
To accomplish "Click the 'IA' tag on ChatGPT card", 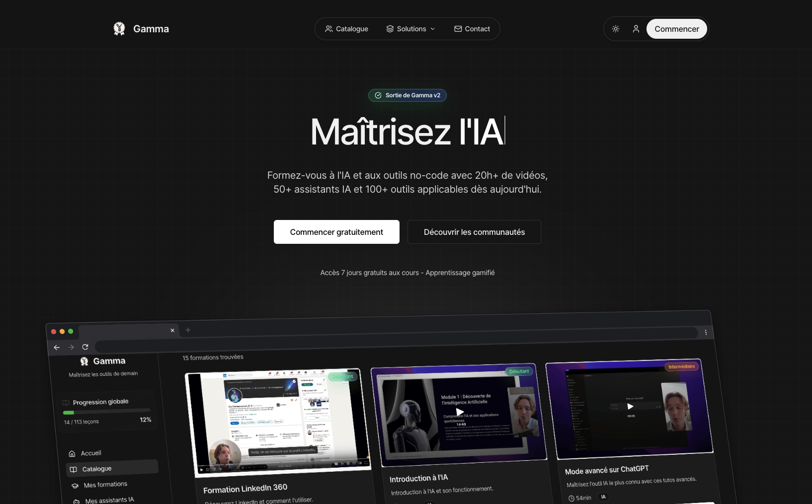I will point(603,497).
